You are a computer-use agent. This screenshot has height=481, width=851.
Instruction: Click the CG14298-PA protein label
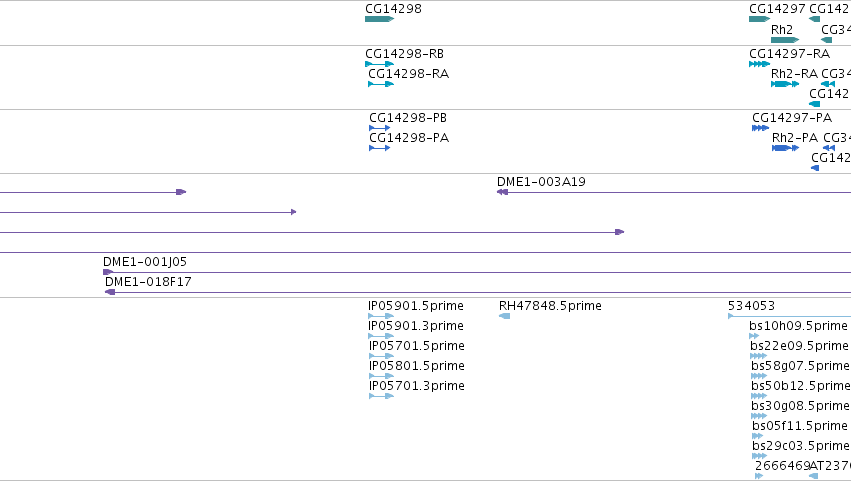409,138
